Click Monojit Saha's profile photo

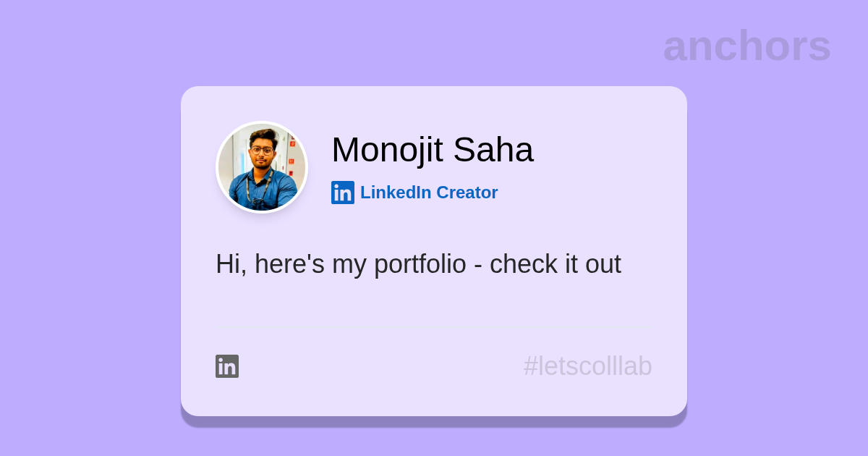click(262, 167)
